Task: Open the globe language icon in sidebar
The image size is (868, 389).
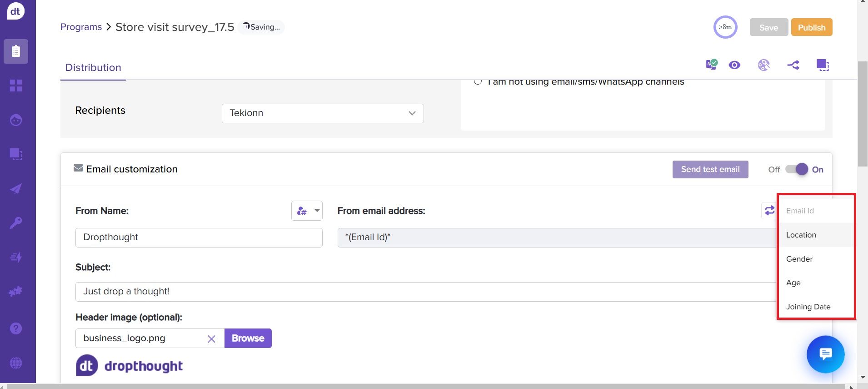Action: pyautogui.click(x=16, y=363)
